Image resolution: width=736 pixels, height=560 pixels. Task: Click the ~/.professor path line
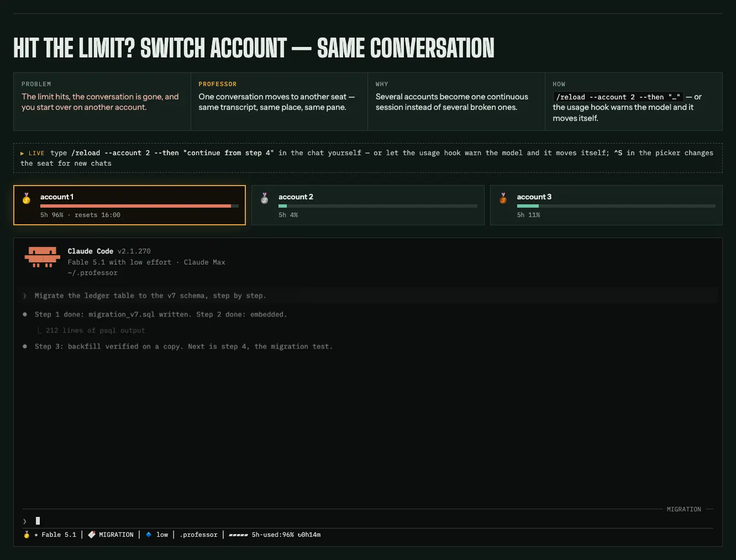pos(93,273)
